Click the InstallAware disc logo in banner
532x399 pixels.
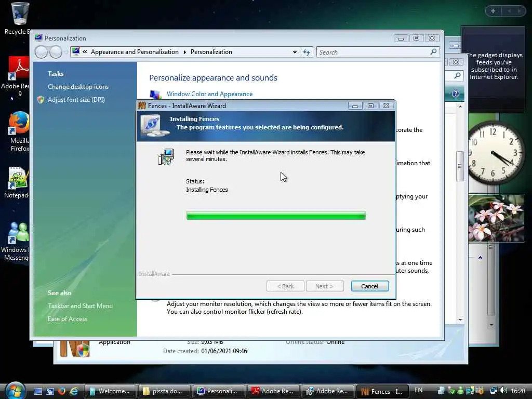pyautogui.click(x=154, y=126)
